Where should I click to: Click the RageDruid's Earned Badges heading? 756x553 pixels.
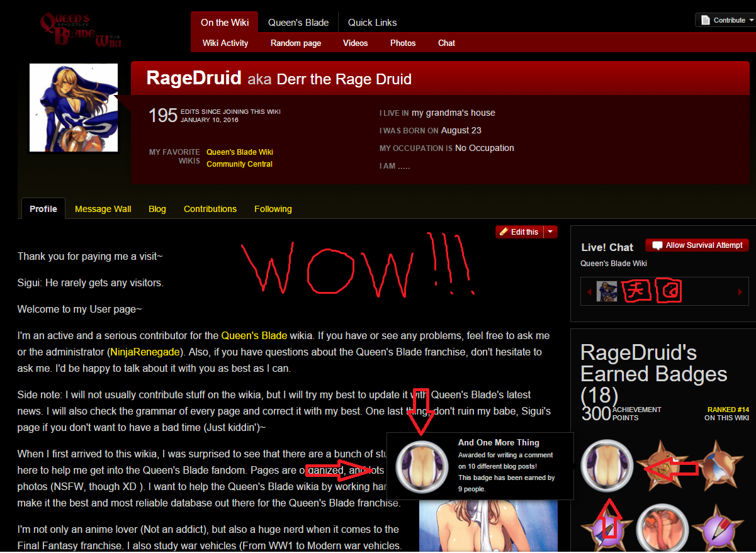[653, 374]
